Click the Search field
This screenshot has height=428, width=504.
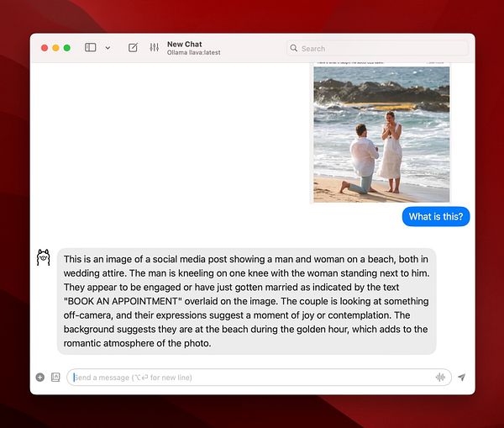point(377,48)
